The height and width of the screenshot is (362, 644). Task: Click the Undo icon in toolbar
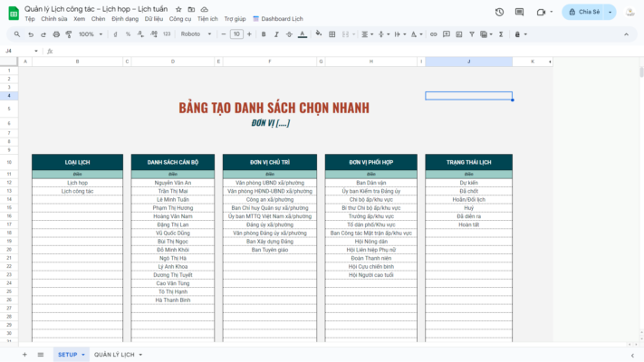pos(31,34)
